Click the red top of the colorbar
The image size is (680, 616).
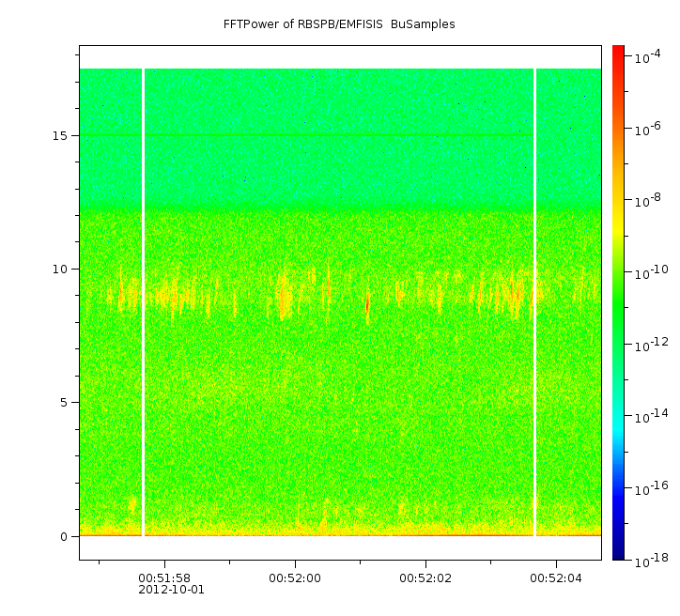(618, 53)
